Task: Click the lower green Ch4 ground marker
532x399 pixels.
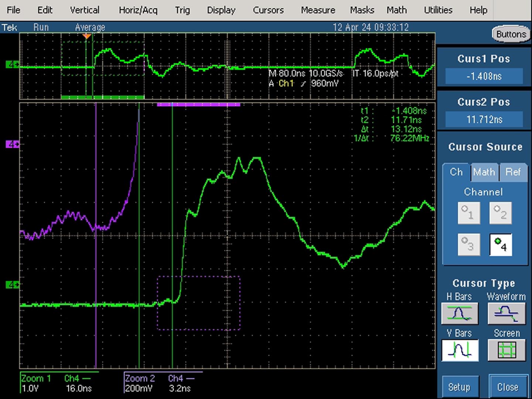Action: tap(12, 284)
